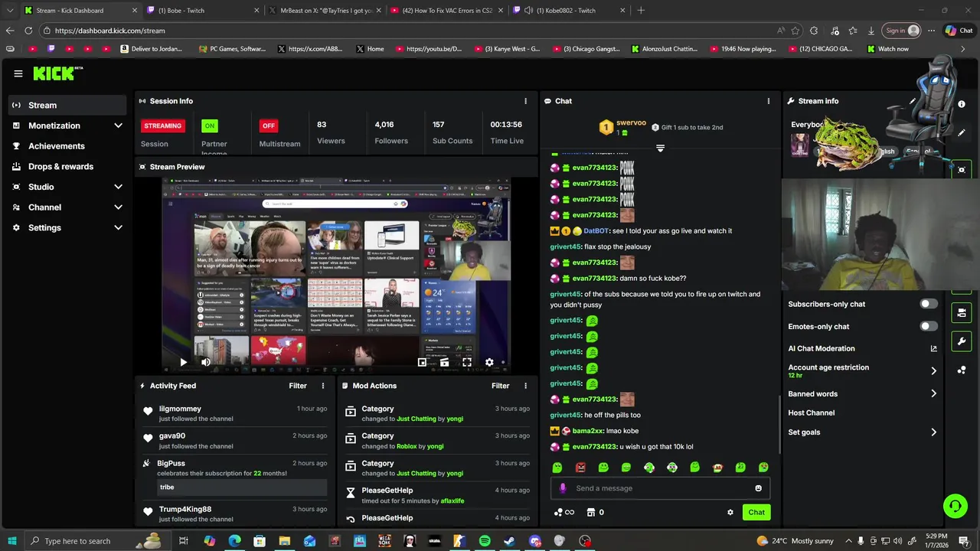The image size is (980, 551).
Task: Click the AI Chat Moderation label
Action: 822,348
